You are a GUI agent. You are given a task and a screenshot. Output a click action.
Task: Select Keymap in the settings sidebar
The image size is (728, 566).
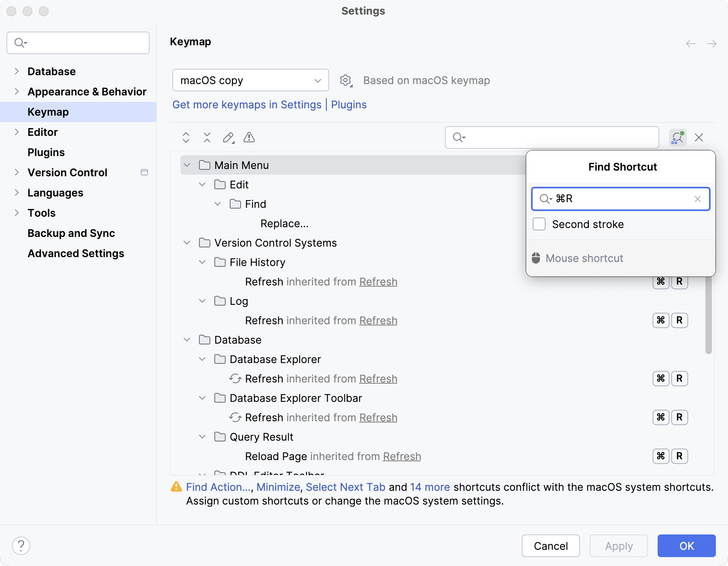point(48,112)
